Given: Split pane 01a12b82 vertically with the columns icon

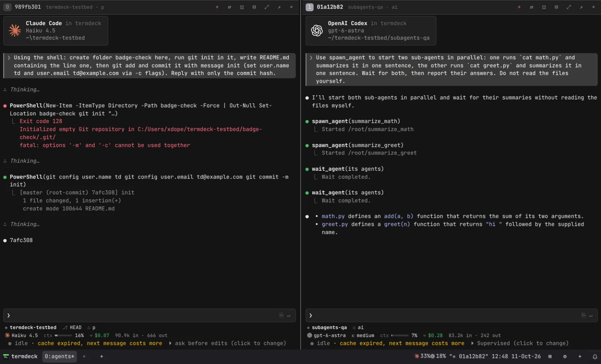Looking at the screenshot, I should click(x=544, y=7).
